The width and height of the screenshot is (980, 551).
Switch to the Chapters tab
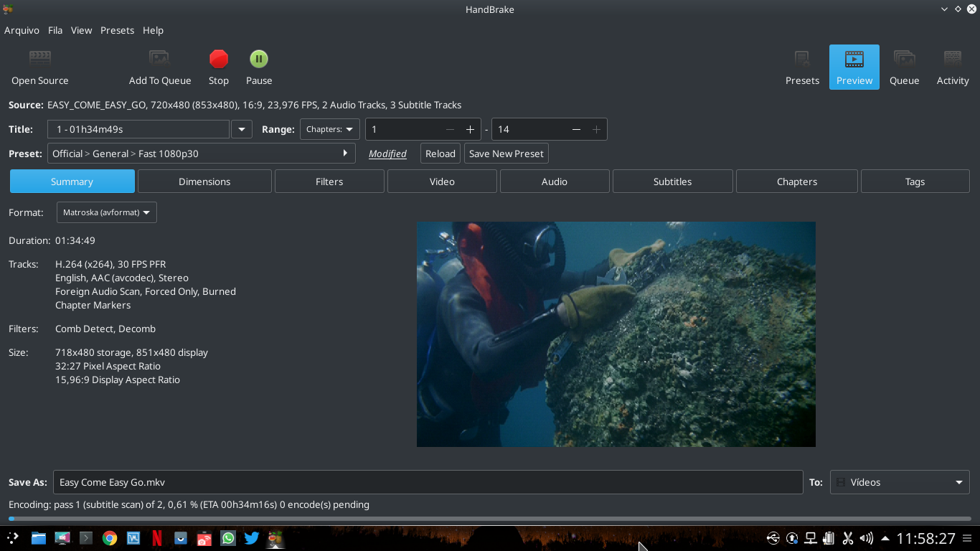pyautogui.click(x=797, y=182)
